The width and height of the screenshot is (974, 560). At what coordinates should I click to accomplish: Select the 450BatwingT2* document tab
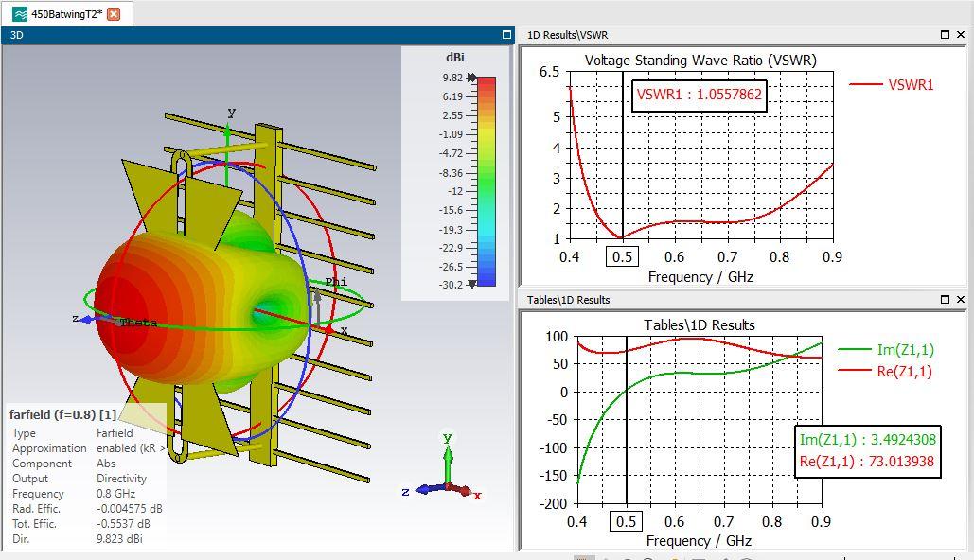pyautogui.click(x=66, y=13)
